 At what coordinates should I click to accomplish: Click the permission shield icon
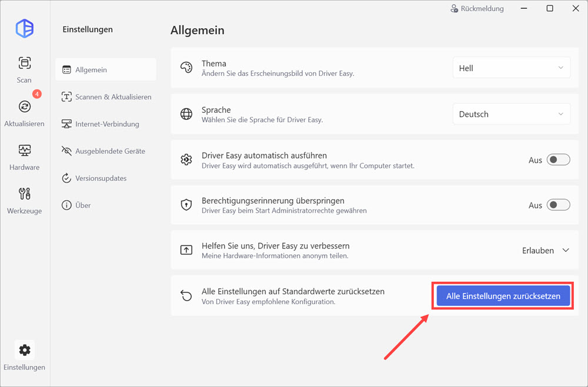pyautogui.click(x=186, y=205)
